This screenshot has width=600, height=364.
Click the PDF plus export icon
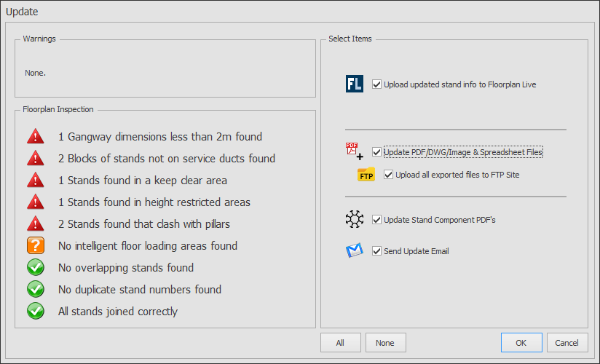coord(355,151)
